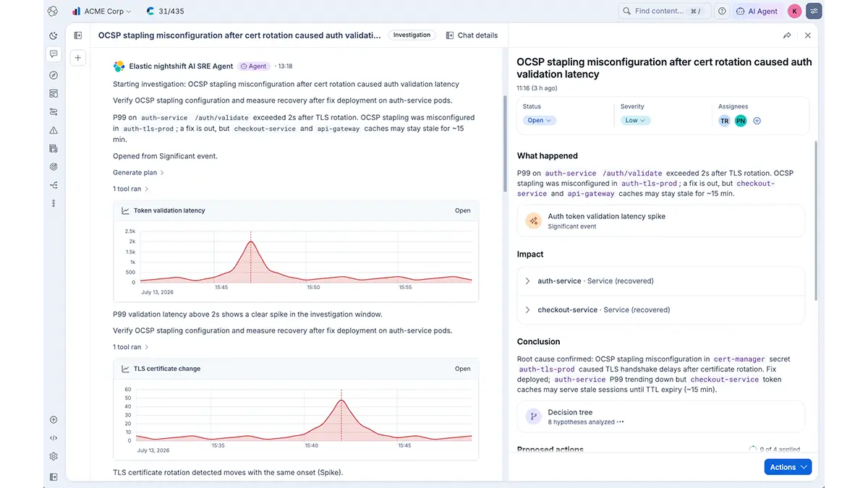This screenshot has height=488, width=868.
Task: Click the circled plus icon near sidebar bottom
Action: pos(54,420)
